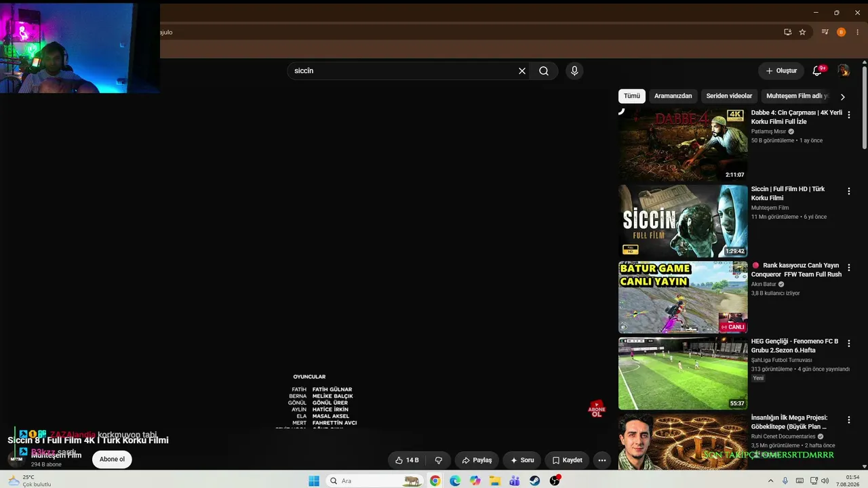Open options for Göbeklitepe video
868x488 pixels.
click(848, 420)
